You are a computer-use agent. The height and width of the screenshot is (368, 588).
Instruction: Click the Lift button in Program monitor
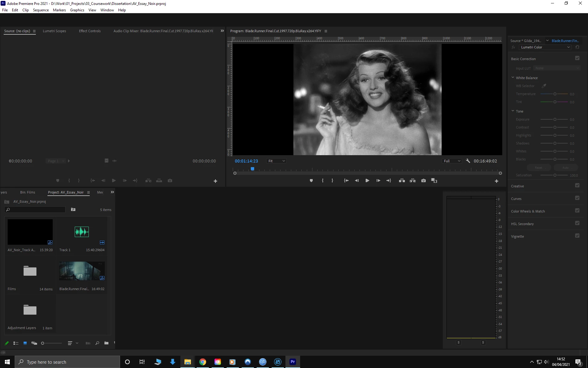click(402, 181)
